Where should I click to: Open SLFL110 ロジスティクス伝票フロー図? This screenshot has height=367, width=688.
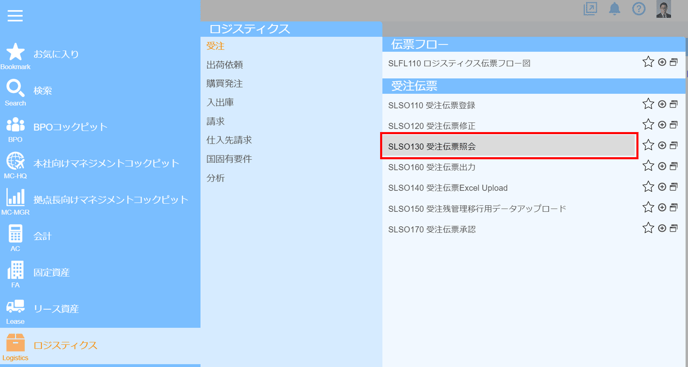pyautogui.click(x=459, y=64)
